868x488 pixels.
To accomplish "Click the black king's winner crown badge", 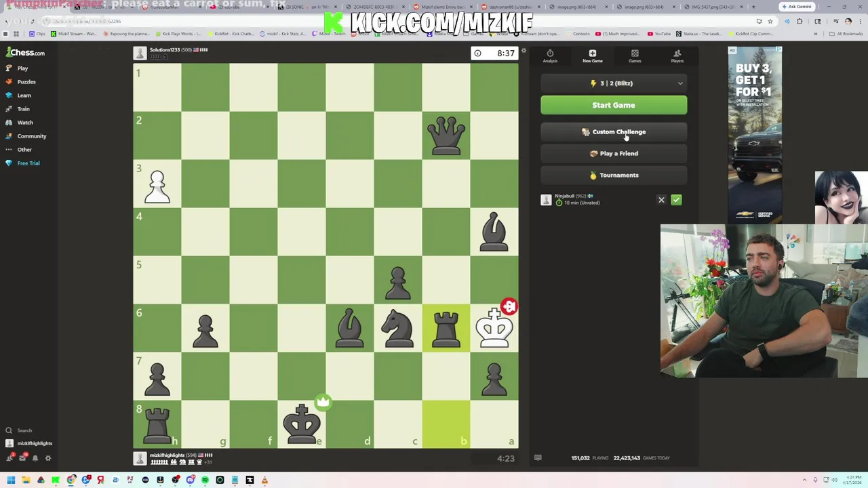I will coord(323,402).
